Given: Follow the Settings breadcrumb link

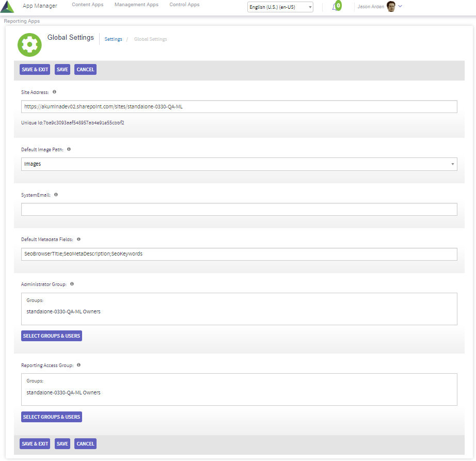Looking at the screenshot, I should pyautogui.click(x=113, y=39).
